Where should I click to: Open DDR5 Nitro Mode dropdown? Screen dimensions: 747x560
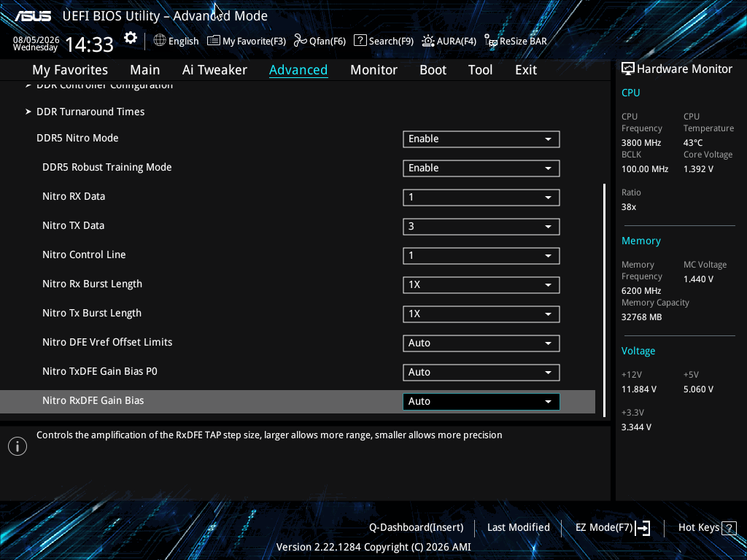(481, 139)
